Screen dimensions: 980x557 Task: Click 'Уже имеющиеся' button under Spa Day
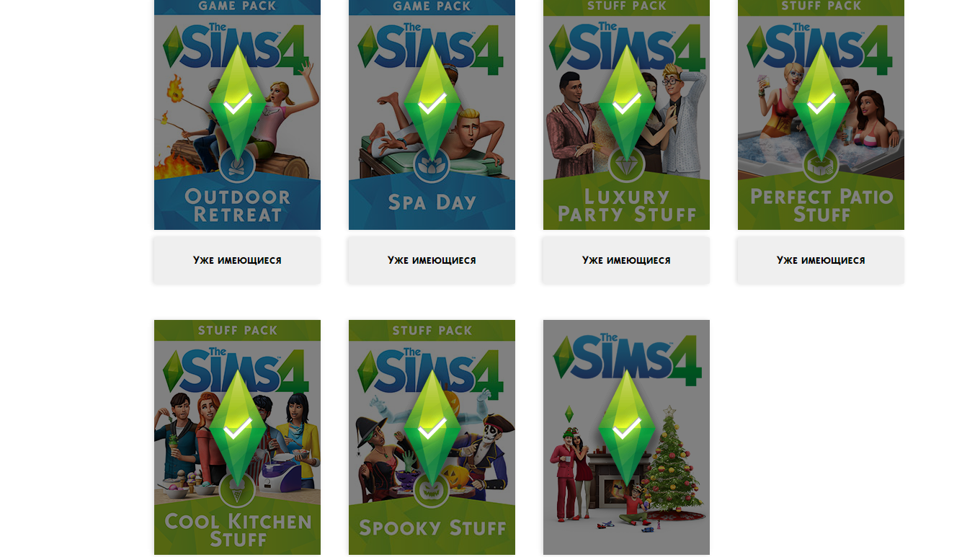[432, 260]
